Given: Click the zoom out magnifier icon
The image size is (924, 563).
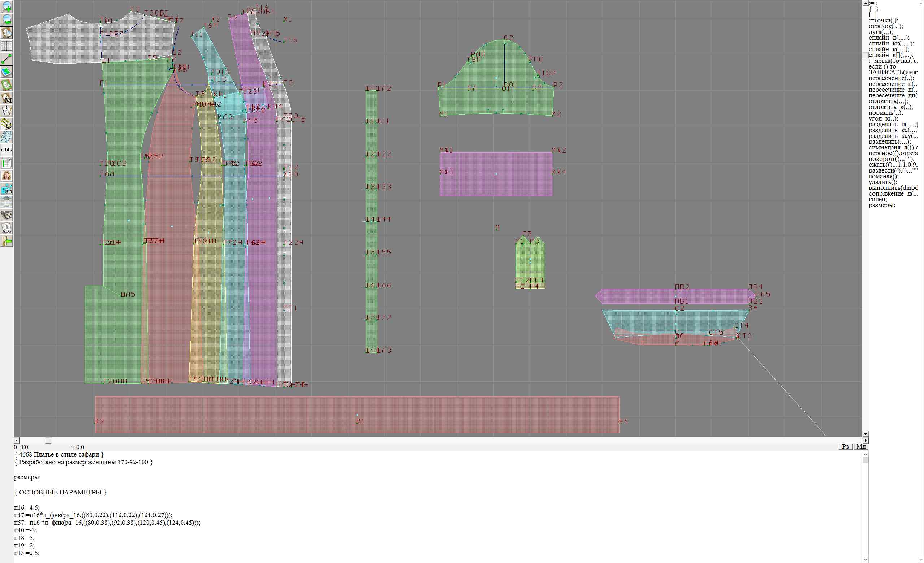Looking at the screenshot, I should pyautogui.click(x=7, y=19).
